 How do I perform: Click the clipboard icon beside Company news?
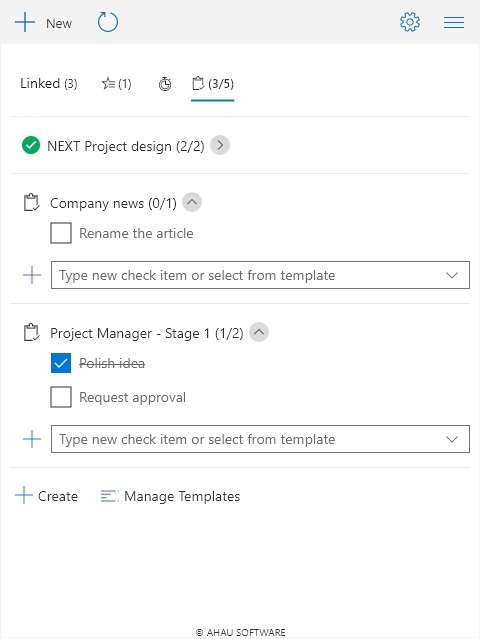[x=31, y=203]
